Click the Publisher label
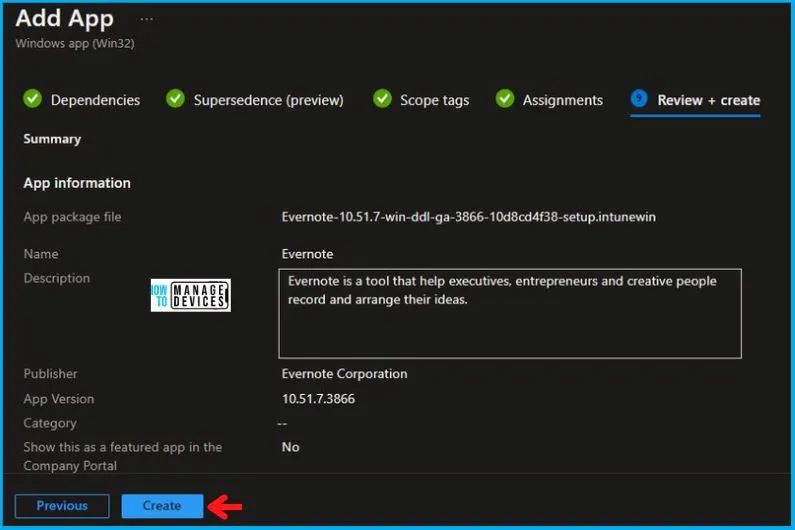The width and height of the screenshot is (795, 530). coord(50,374)
